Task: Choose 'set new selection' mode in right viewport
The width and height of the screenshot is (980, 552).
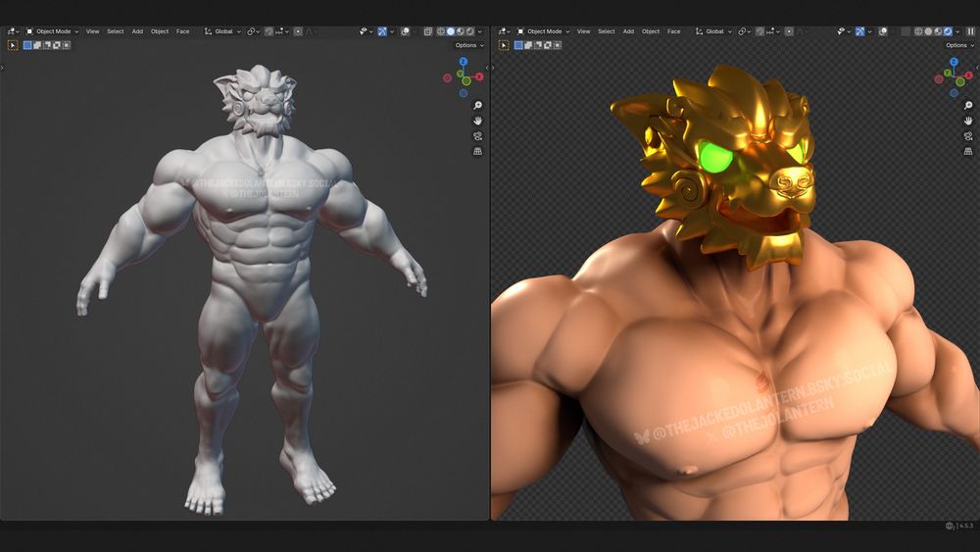Action: coord(518,45)
